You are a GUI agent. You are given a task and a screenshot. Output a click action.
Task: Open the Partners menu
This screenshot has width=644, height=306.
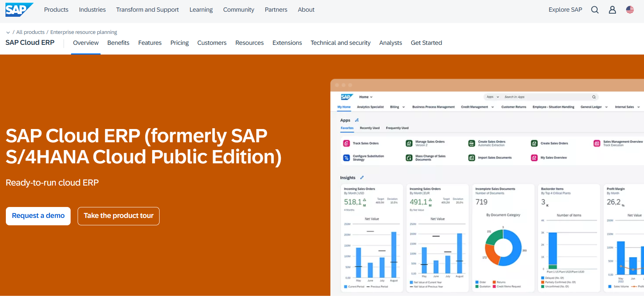pos(276,10)
